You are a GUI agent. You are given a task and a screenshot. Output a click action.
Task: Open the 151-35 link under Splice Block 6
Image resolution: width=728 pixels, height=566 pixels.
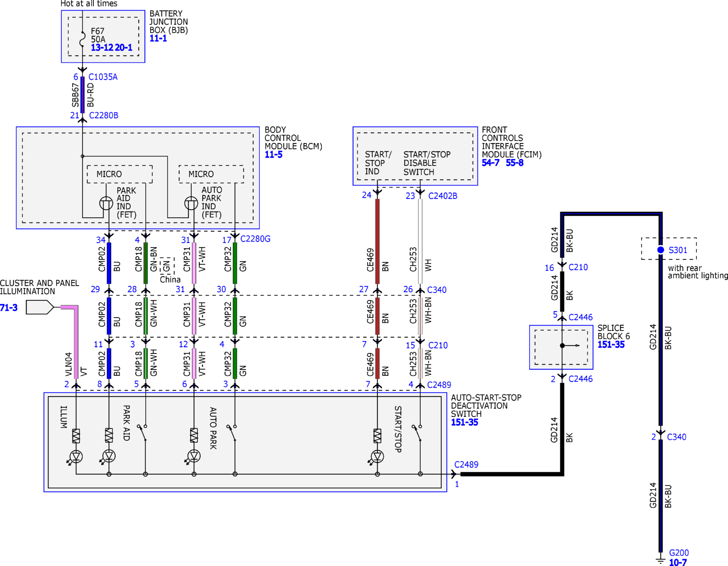pos(611,344)
